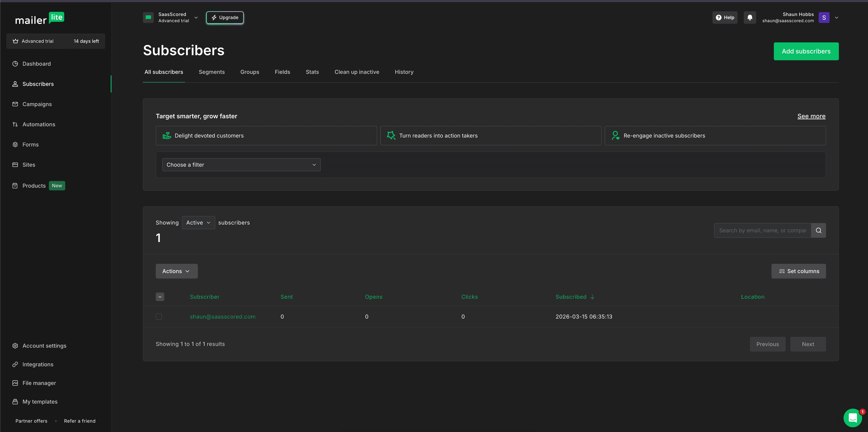Check the checkbox for shaun@saasscored.com
Viewport: 868px width, 432px height.
point(159,316)
